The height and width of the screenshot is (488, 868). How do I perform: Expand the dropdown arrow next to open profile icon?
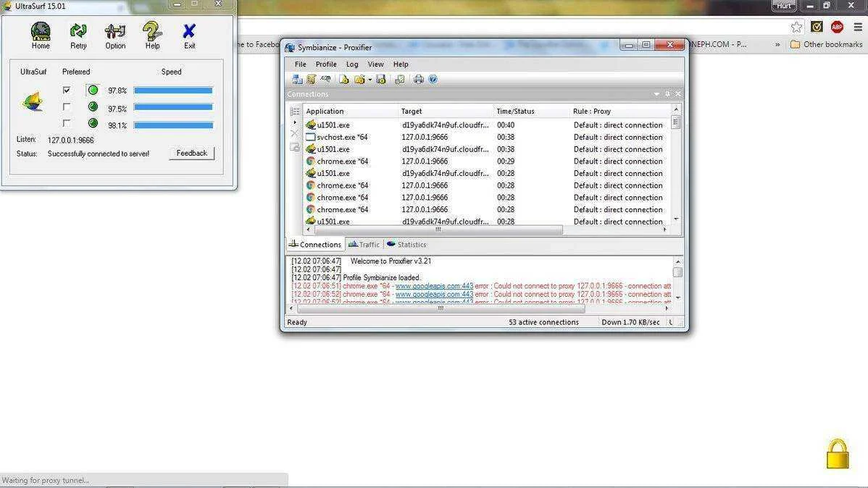pyautogui.click(x=370, y=80)
